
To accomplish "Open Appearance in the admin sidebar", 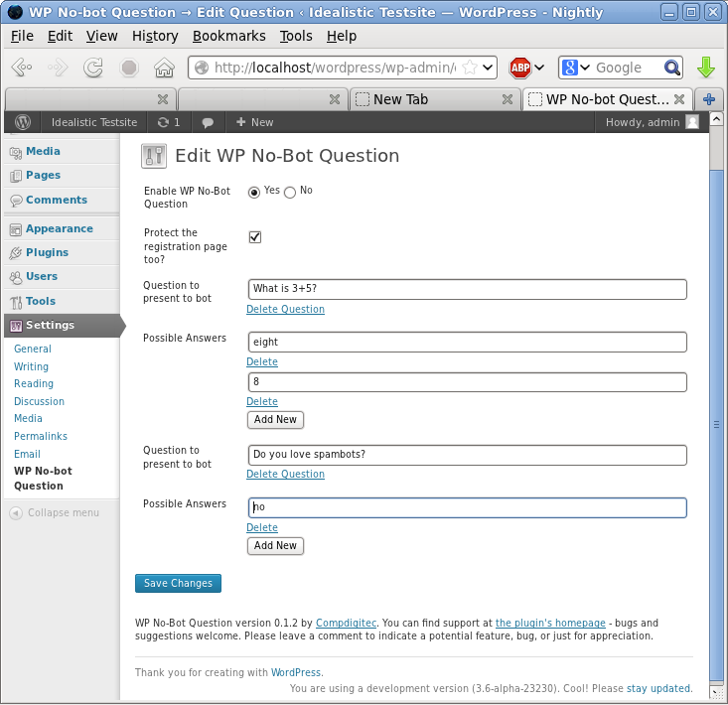I will pos(62,228).
